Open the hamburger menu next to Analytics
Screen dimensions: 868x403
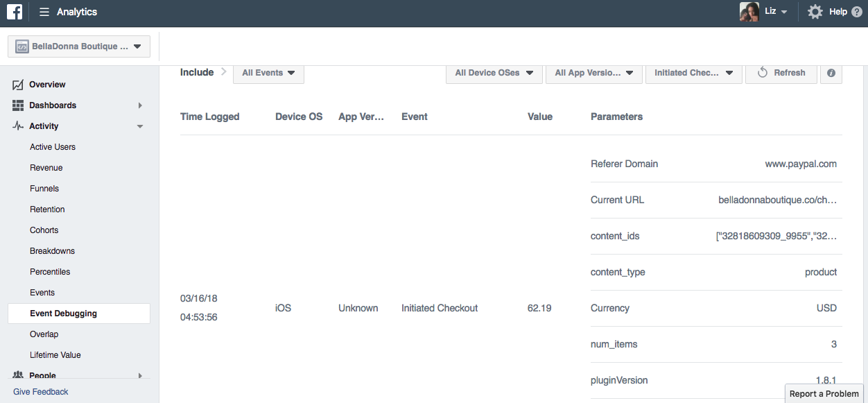click(x=44, y=12)
